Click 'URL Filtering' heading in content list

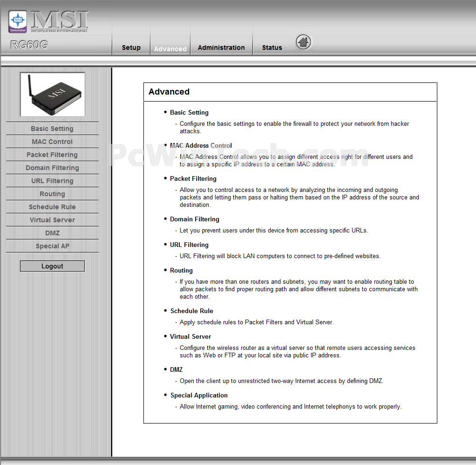point(189,245)
